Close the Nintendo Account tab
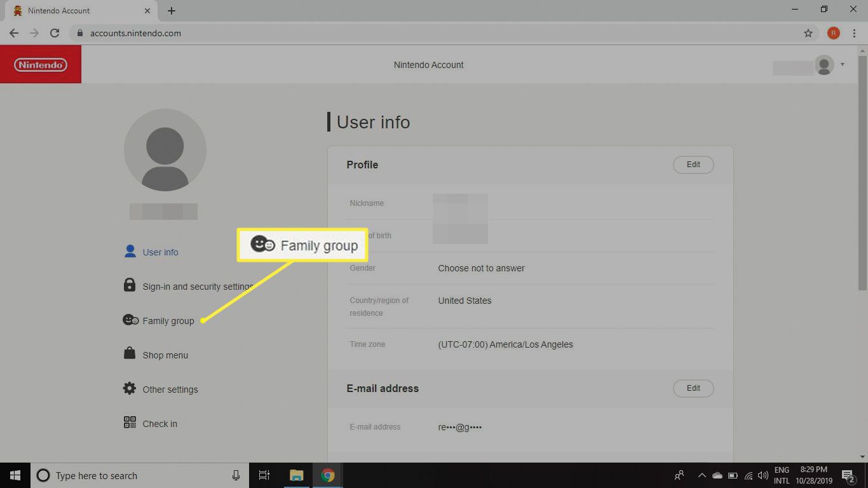 click(147, 11)
